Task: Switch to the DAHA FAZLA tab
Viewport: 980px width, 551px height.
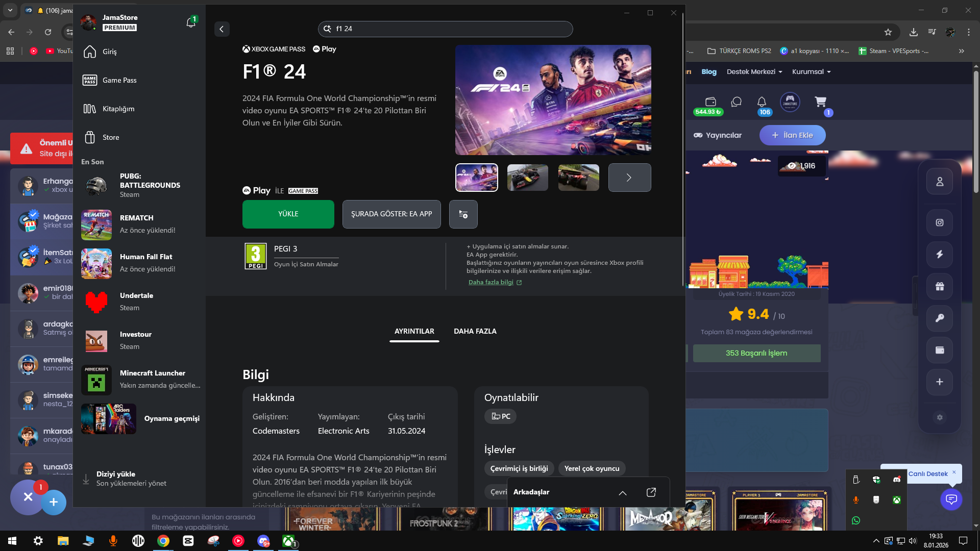Action: (x=475, y=332)
